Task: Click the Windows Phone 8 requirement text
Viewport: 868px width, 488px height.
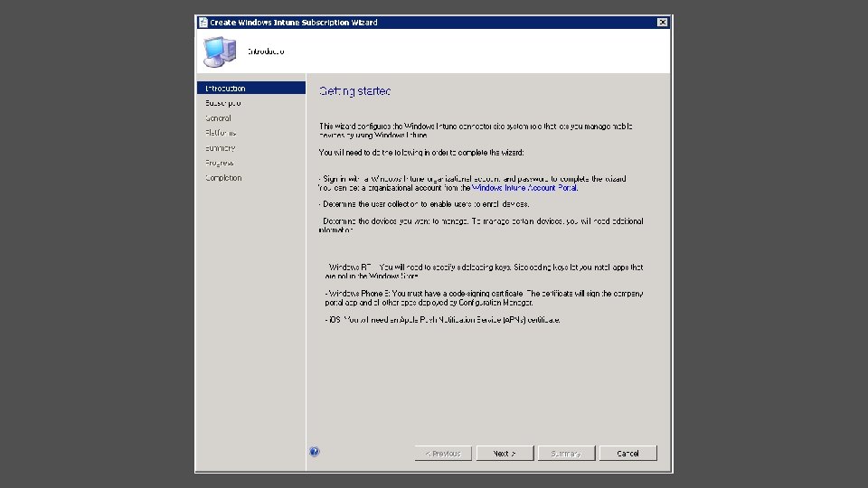Action: coord(484,297)
